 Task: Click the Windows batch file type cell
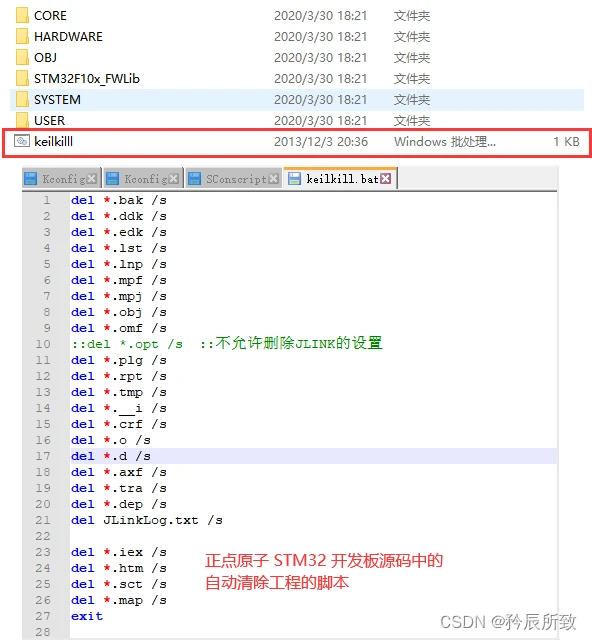coord(445,142)
